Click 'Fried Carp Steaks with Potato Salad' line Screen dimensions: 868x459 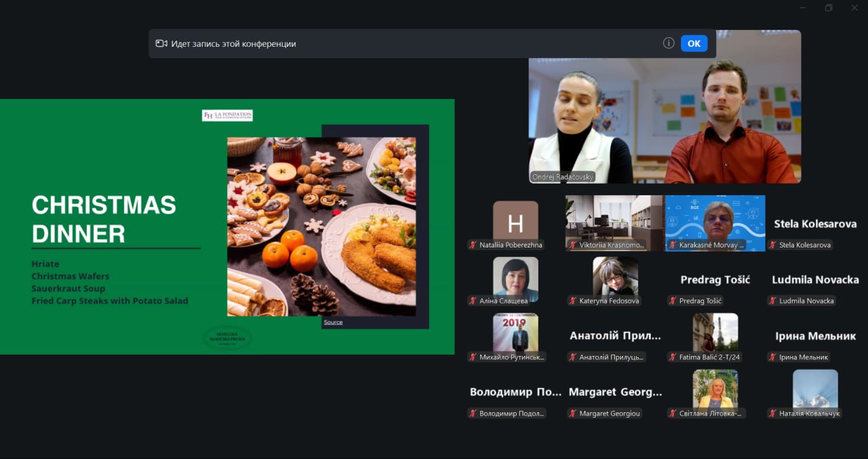(110, 300)
